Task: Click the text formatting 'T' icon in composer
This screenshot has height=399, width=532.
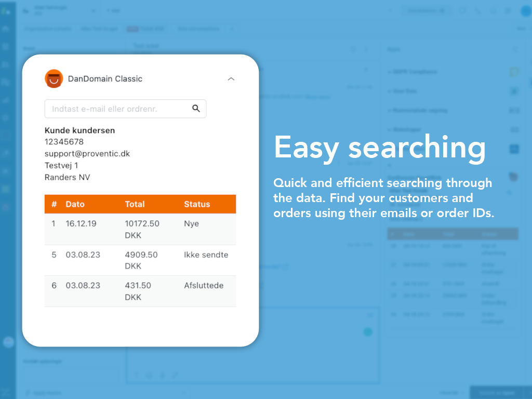Action: pyautogui.click(x=137, y=375)
